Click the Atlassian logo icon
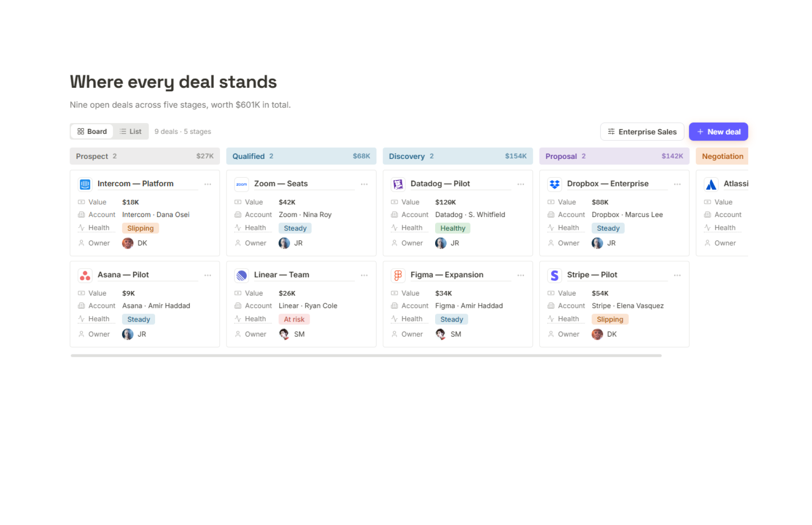The width and height of the screenshot is (812, 525). click(x=711, y=184)
